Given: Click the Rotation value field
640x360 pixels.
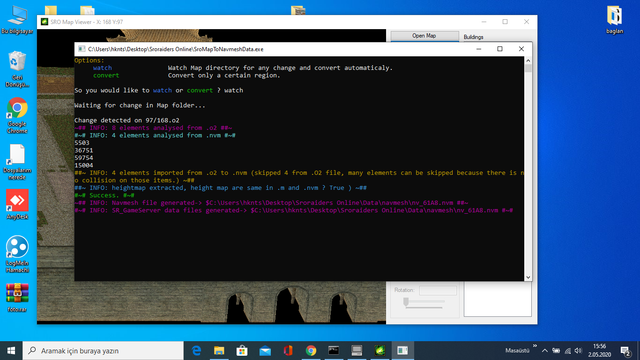Looking at the screenshot, I should [x=438, y=290].
